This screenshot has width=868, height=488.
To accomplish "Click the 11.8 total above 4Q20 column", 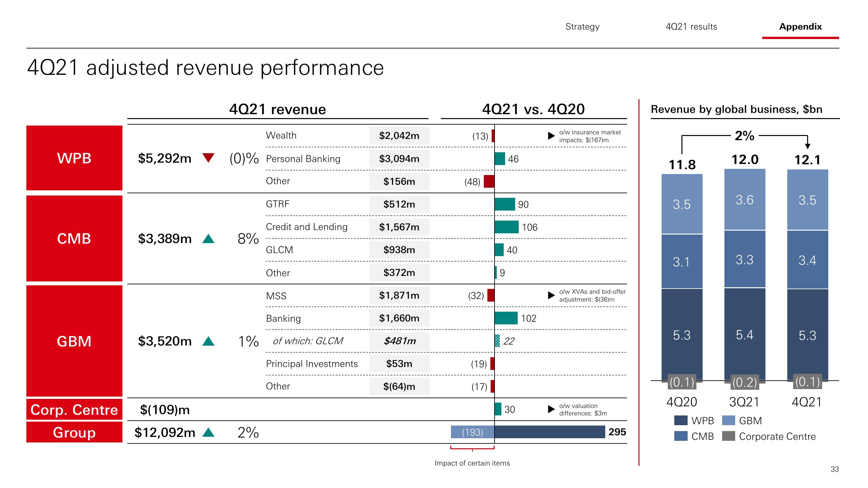I will point(682,165).
